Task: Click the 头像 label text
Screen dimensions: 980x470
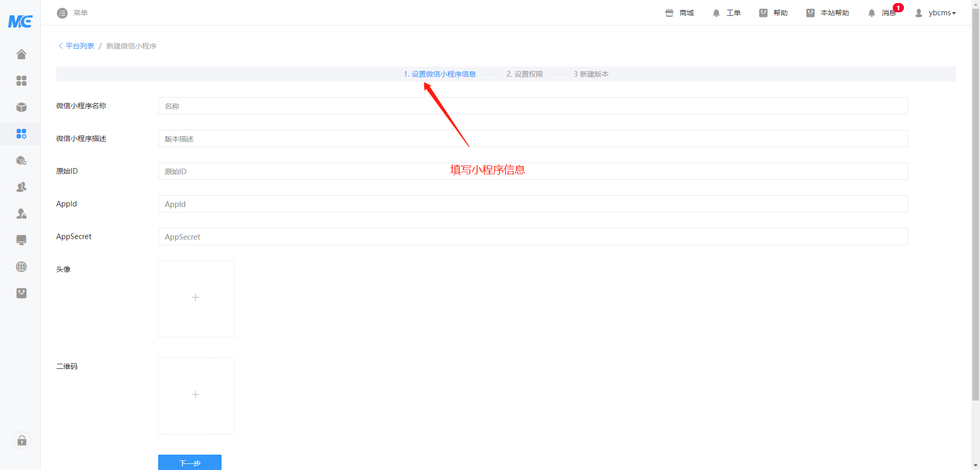Action: tap(63, 269)
